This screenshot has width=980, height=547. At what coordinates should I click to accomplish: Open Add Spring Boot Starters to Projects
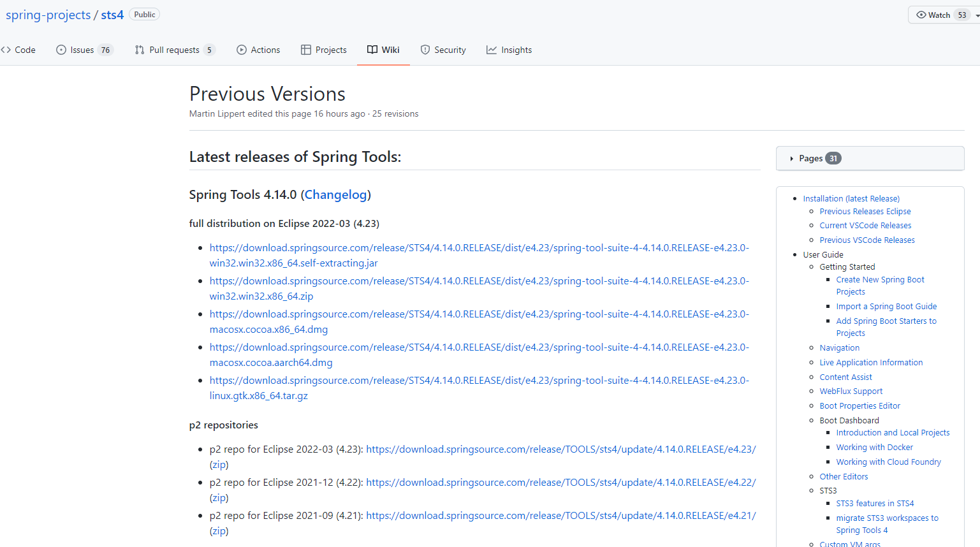886,327
